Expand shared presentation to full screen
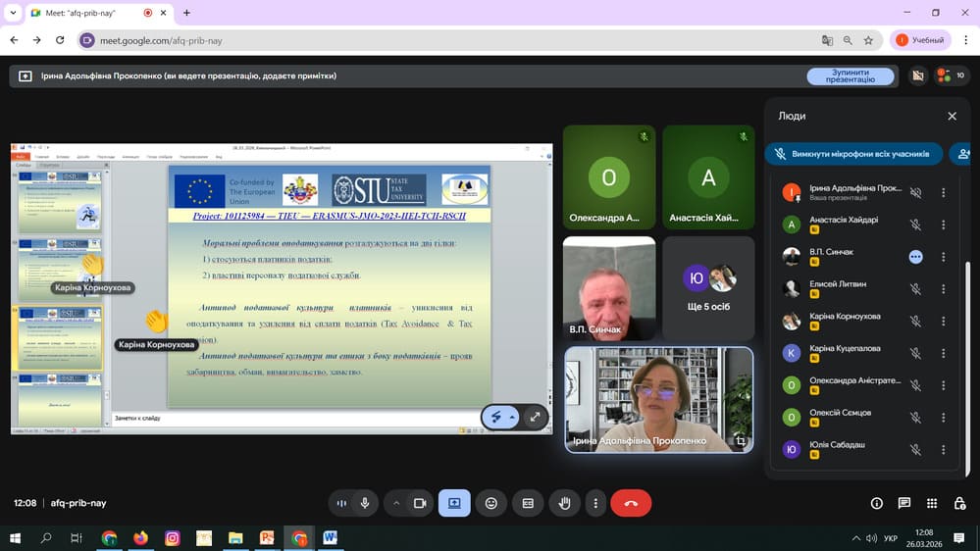This screenshot has width=980, height=551. click(x=535, y=417)
